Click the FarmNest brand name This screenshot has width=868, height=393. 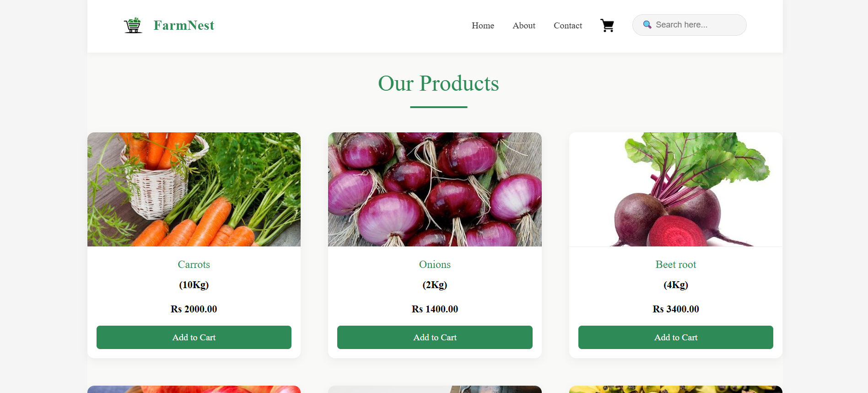(184, 25)
